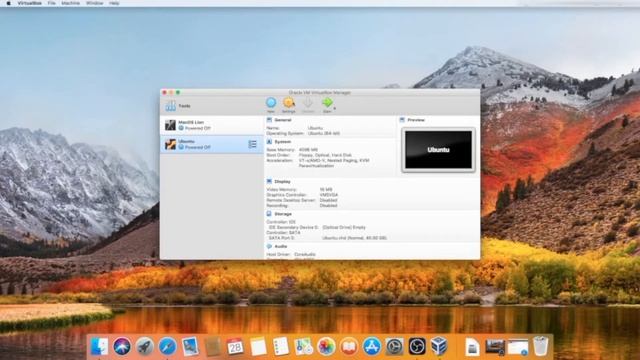Open the File menu
This screenshot has width=640, height=360.
[51, 3]
